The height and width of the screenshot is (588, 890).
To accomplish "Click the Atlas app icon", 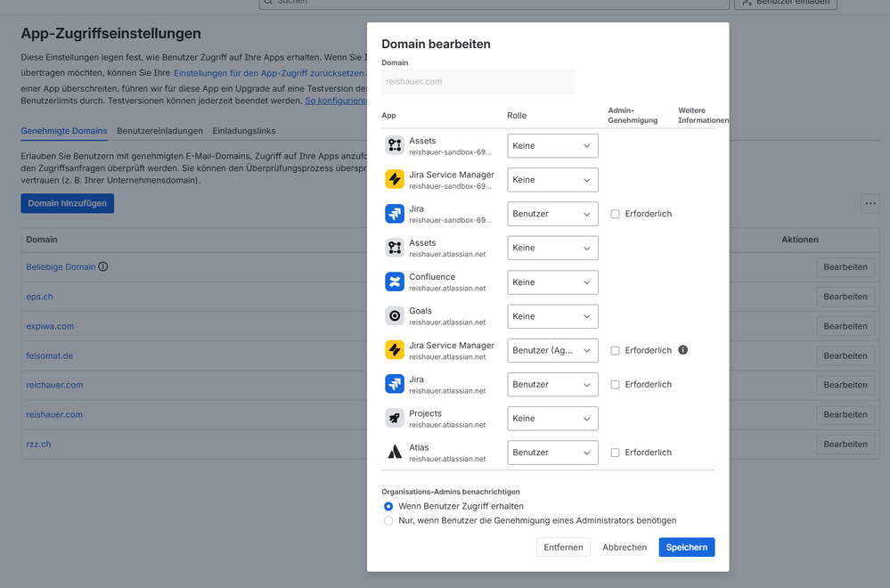I will [x=395, y=452].
